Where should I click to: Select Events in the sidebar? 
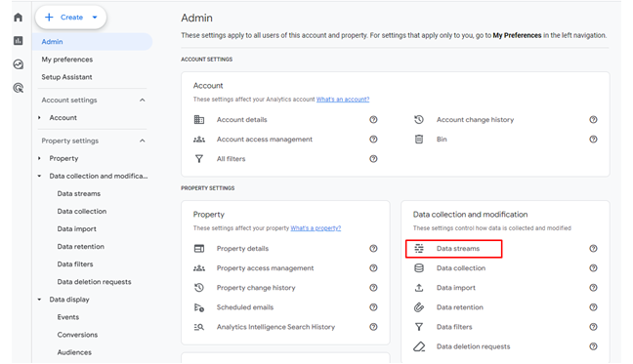pos(67,317)
